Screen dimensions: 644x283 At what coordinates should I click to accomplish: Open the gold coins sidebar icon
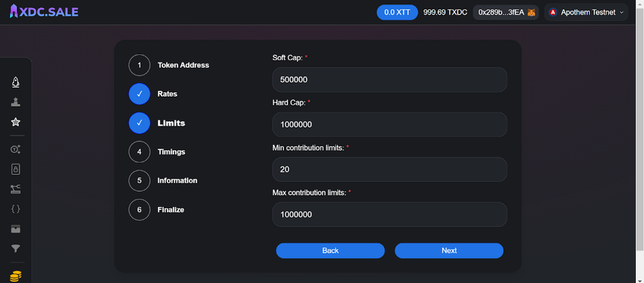[x=15, y=276]
